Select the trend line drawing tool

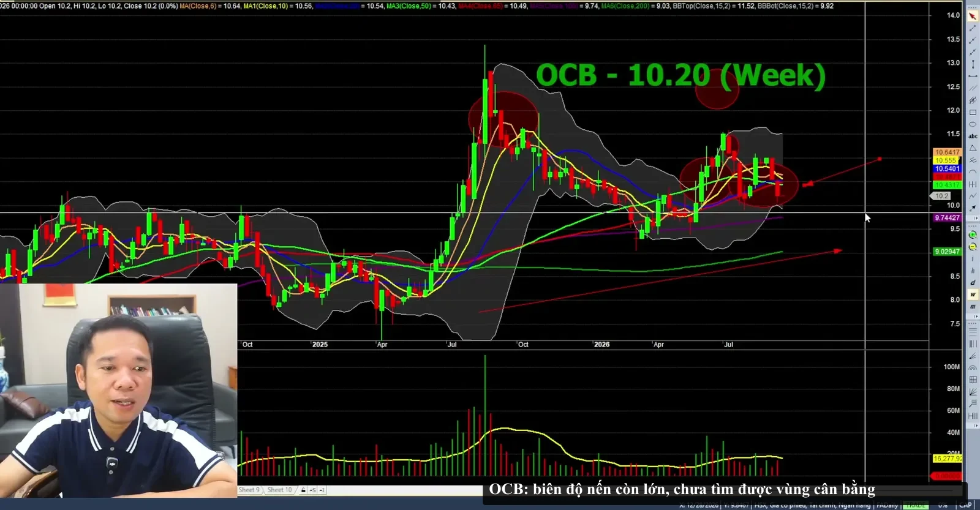click(973, 28)
